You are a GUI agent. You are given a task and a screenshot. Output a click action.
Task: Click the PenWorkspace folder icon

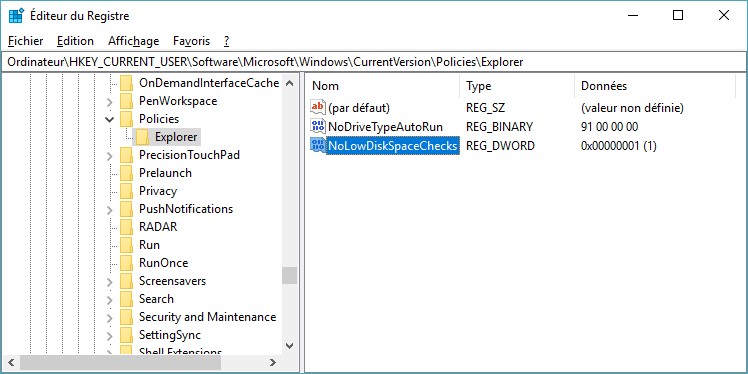click(x=126, y=101)
